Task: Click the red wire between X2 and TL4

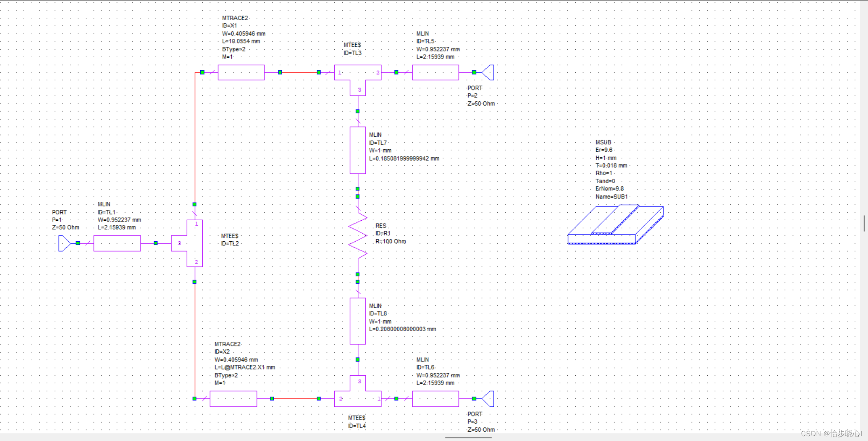Action: click(295, 399)
